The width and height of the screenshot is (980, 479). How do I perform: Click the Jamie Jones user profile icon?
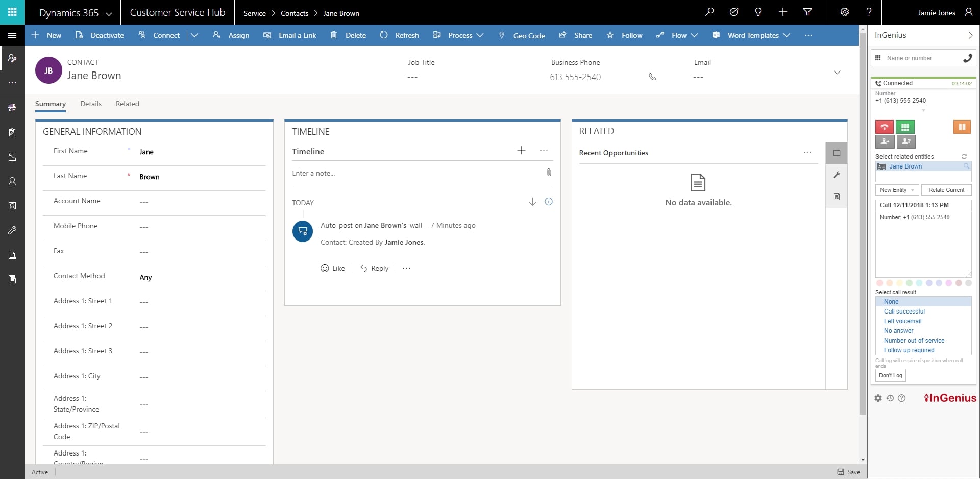coord(968,12)
